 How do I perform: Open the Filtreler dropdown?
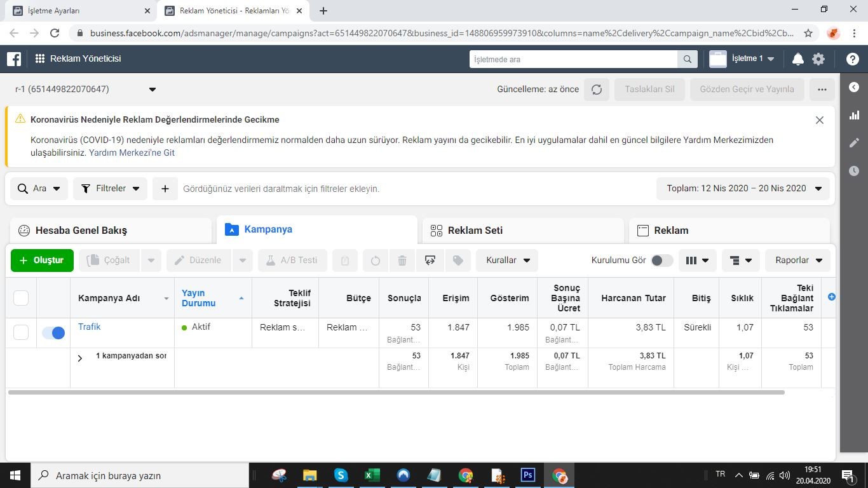point(110,189)
